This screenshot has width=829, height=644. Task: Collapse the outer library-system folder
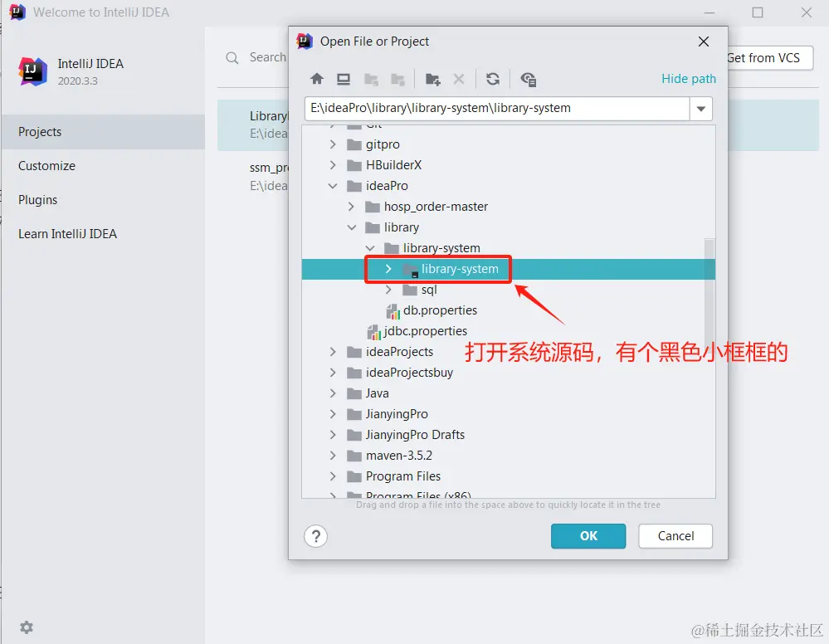[370, 248]
